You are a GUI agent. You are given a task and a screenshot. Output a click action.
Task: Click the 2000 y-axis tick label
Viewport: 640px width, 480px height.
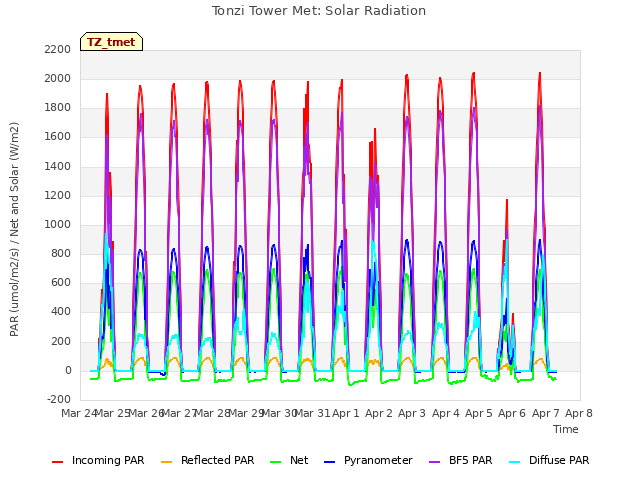coord(58,78)
